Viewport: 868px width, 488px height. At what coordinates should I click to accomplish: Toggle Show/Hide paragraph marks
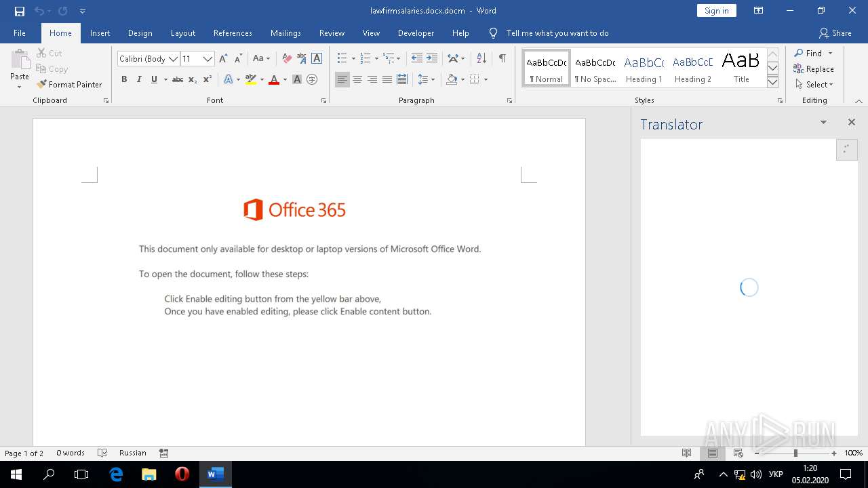(502, 59)
